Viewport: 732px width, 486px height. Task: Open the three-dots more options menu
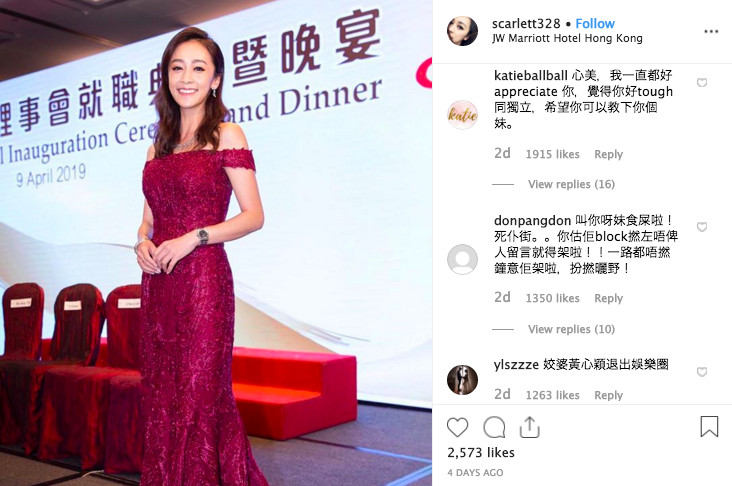pos(711,32)
